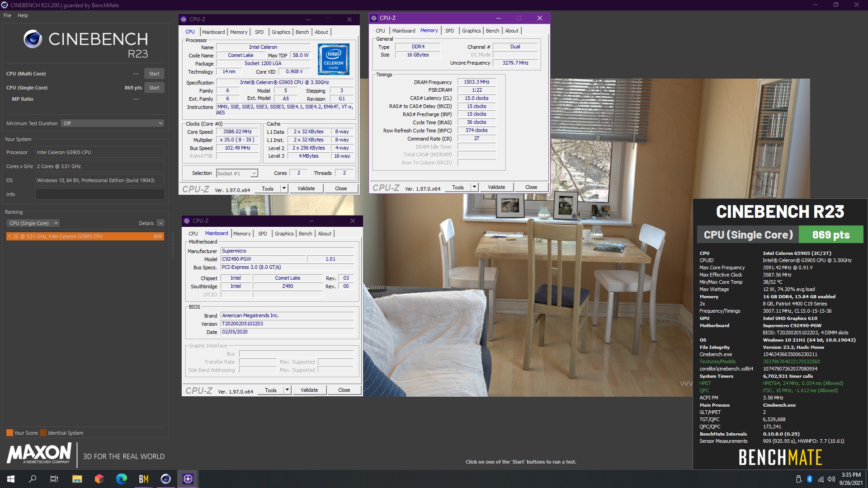
Task: Click the Maxon logo
Action: tap(39, 453)
